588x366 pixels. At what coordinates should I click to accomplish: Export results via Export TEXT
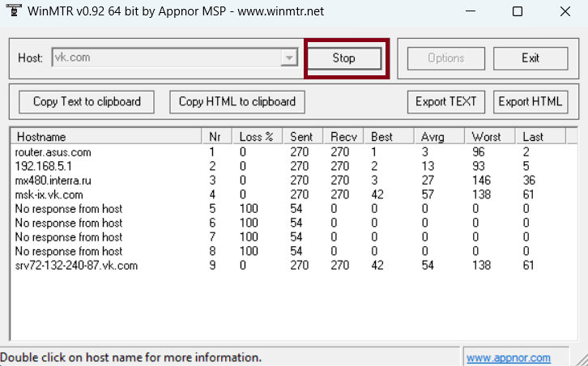click(x=445, y=102)
